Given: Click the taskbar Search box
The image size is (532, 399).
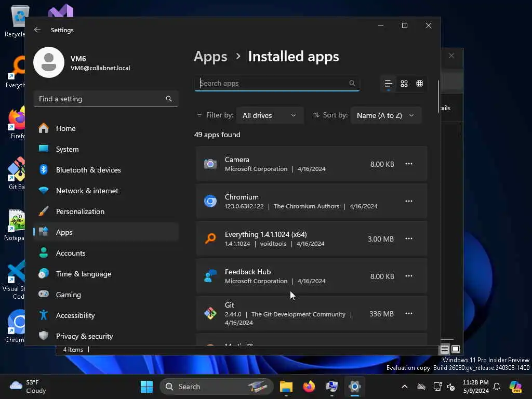Looking at the screenshot, I should pyautogui.click(x=217, y=387).
